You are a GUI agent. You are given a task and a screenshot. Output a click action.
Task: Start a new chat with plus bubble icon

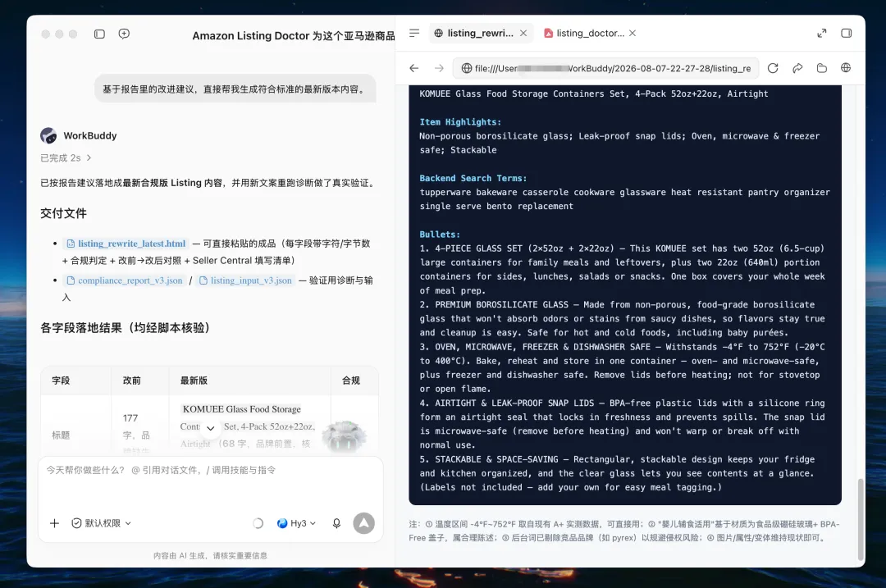(x=125, y=34)
